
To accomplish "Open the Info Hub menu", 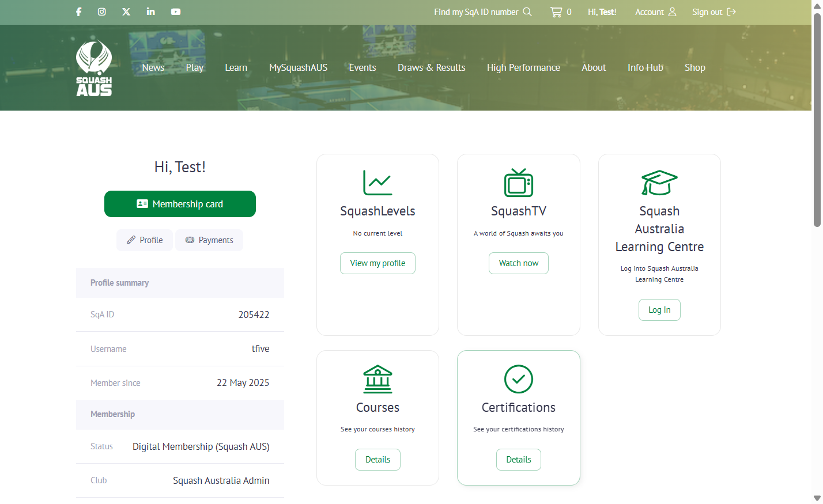I will point(645,67).
